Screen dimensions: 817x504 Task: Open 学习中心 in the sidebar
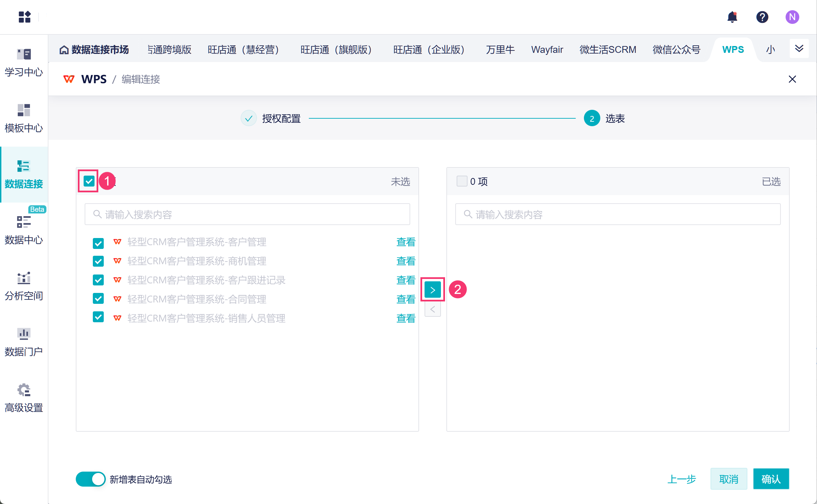[x=24, y=62]
